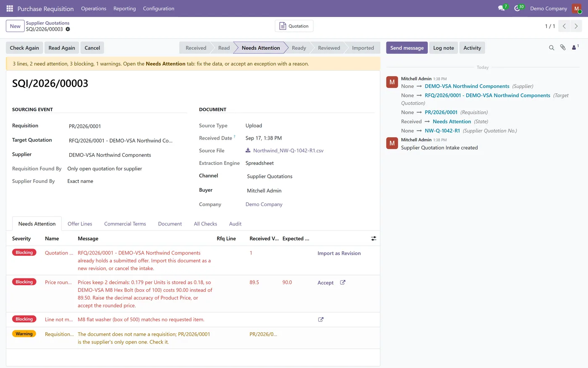Click the Check Again button
Screen dimensions: 588x368
(x=24, y=48)
